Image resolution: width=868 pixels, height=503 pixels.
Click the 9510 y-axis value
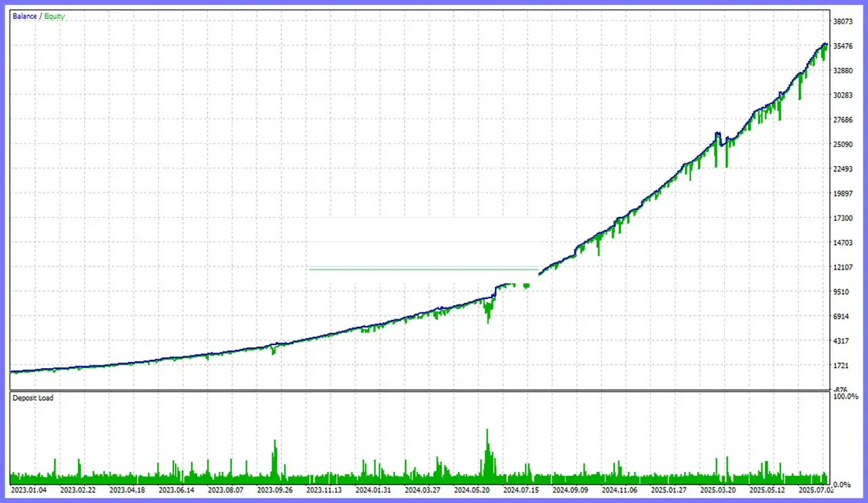(842, 292)
